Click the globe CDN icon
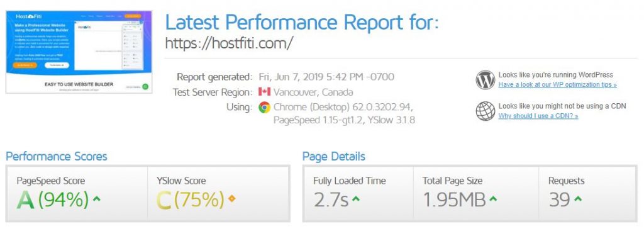Screen dimensions: 644x236 point(485,111)
